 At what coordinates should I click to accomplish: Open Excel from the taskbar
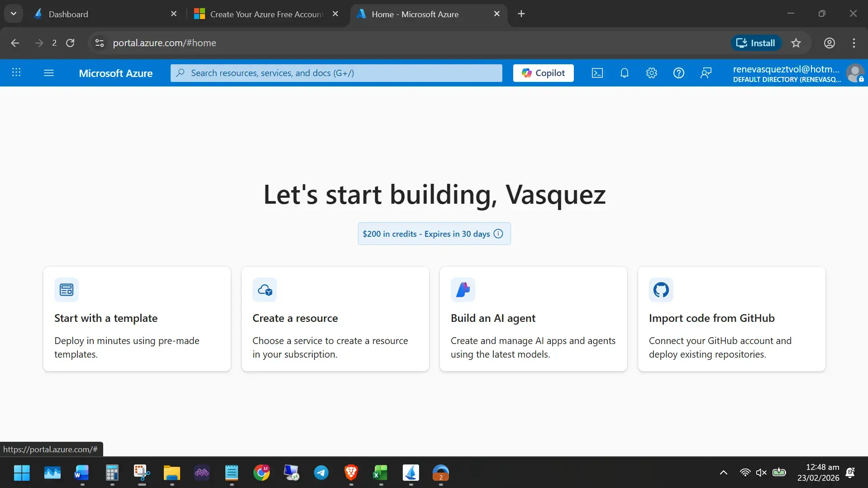click(x=381, y=473)
